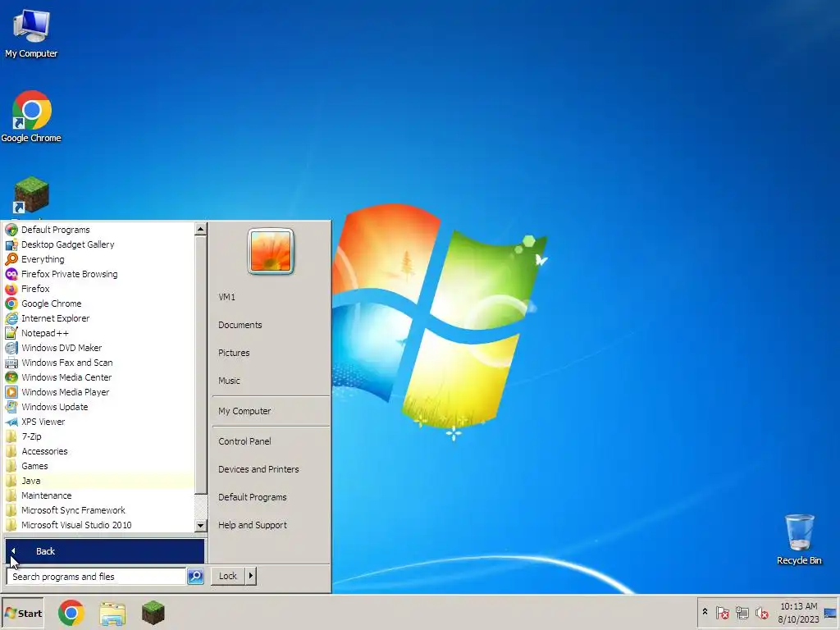Click the user account flower picture

click(x=271, y=251)
